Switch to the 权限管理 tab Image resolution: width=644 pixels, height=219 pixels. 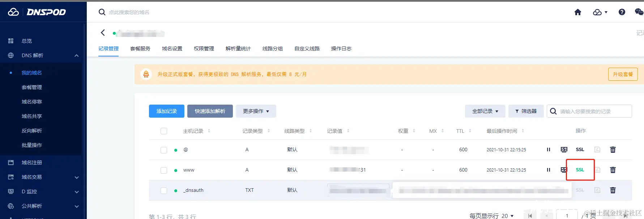[204, 49]
